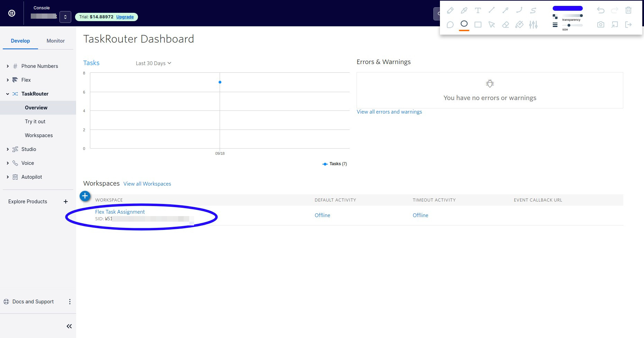This screenshot has width=644, height=338.
Task: Select the rectangle shape tool
Action: point(478,25)
